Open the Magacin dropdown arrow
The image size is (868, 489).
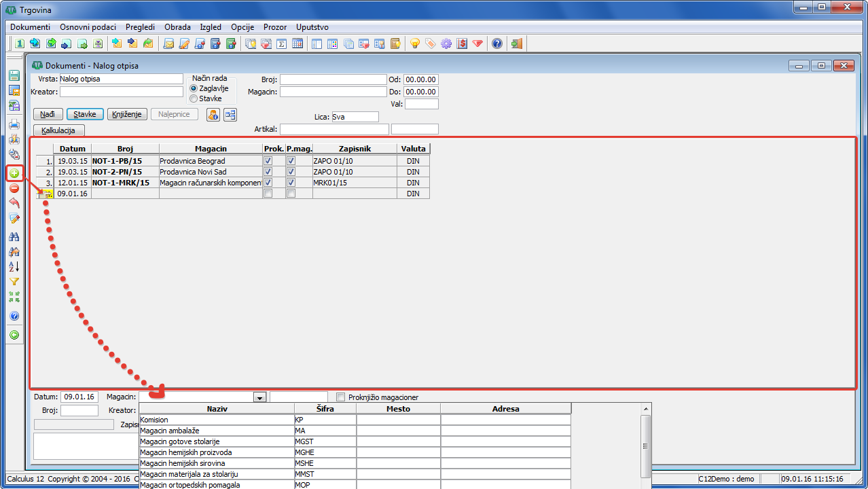[x=259, y=397]
